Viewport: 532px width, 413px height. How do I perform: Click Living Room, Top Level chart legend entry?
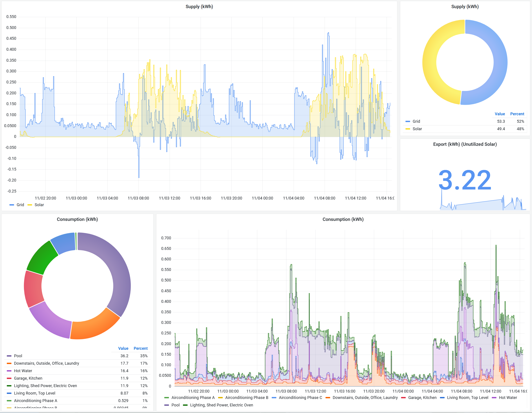[x=467, y=398]
